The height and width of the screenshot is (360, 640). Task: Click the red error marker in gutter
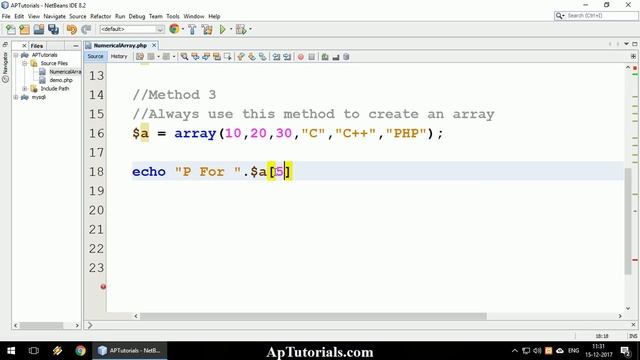click(x=103, y=287)
